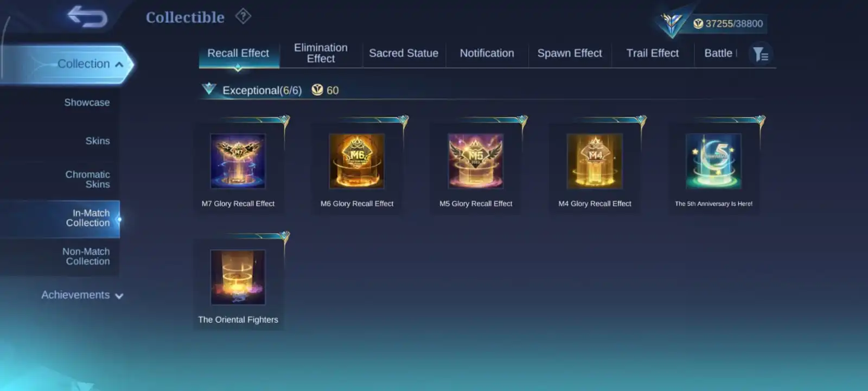The height and width of the screenshot is (391, 868).
Task: Select the M7 Glory Recall Effect icon
Action: click(x=238, y=161)
